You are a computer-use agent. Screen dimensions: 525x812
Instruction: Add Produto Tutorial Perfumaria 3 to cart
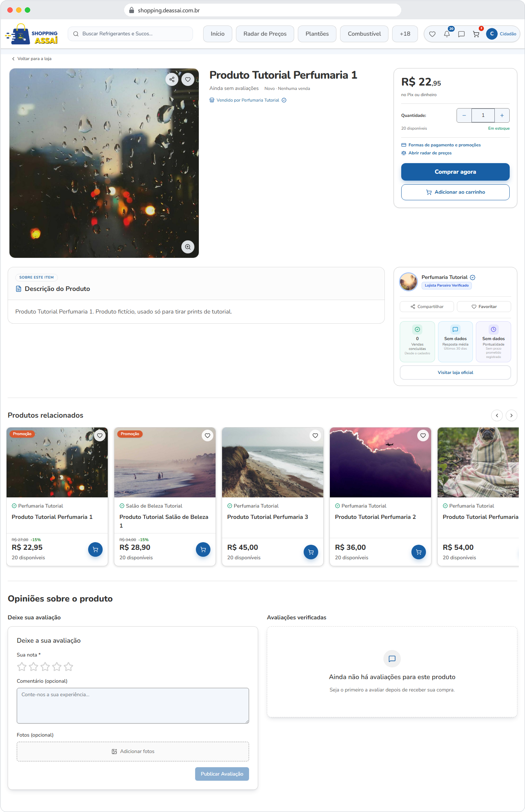[x=311, y=552]
